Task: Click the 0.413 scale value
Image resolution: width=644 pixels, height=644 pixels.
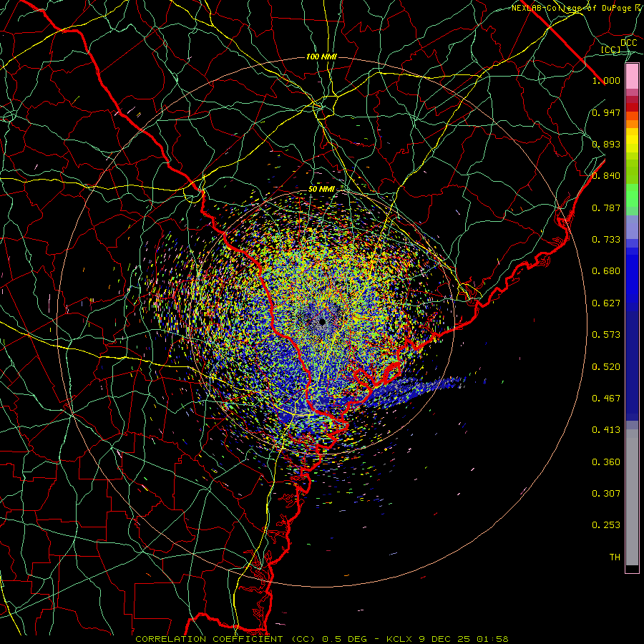Action: click(x=606, y=430)
